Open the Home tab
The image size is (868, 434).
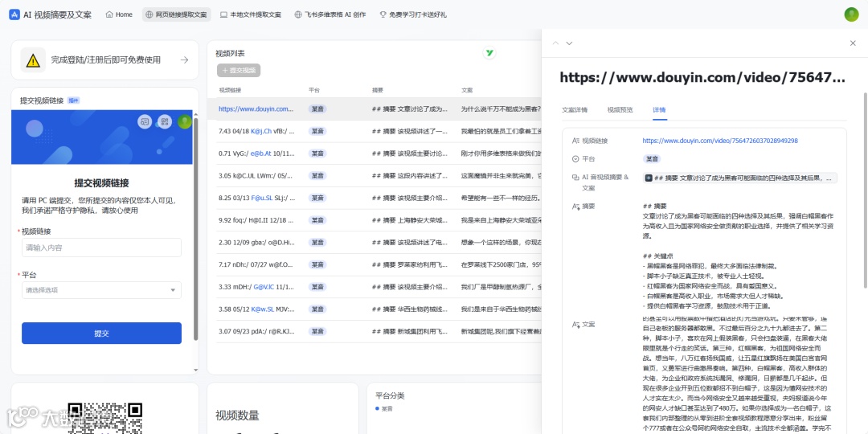click(x=119, y=15)
